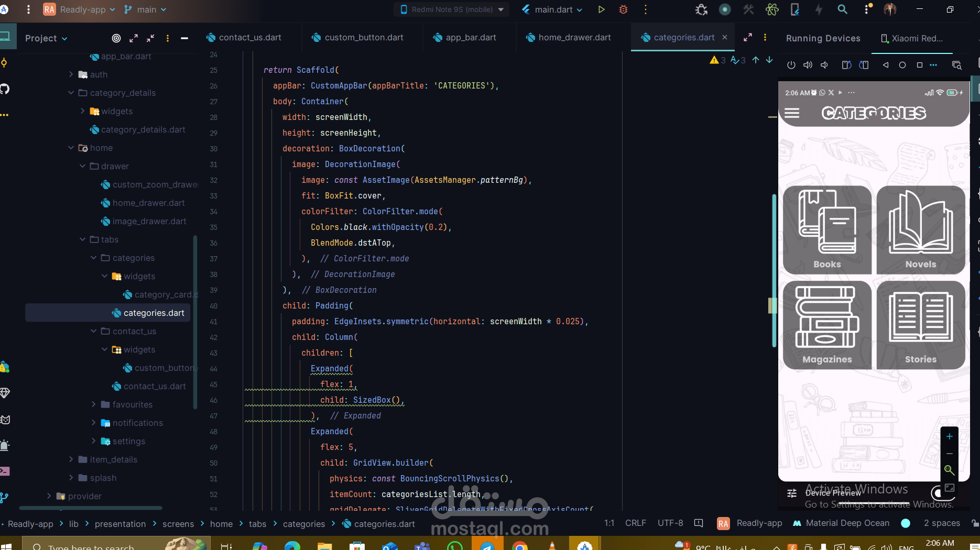Open the Layout Inspector toggle icon

pos(956,65)
